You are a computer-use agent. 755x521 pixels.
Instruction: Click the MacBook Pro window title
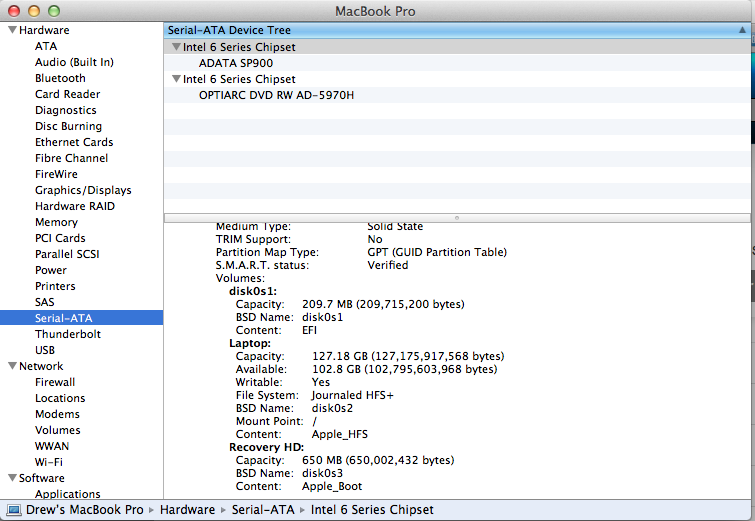(x=375, y=11)
